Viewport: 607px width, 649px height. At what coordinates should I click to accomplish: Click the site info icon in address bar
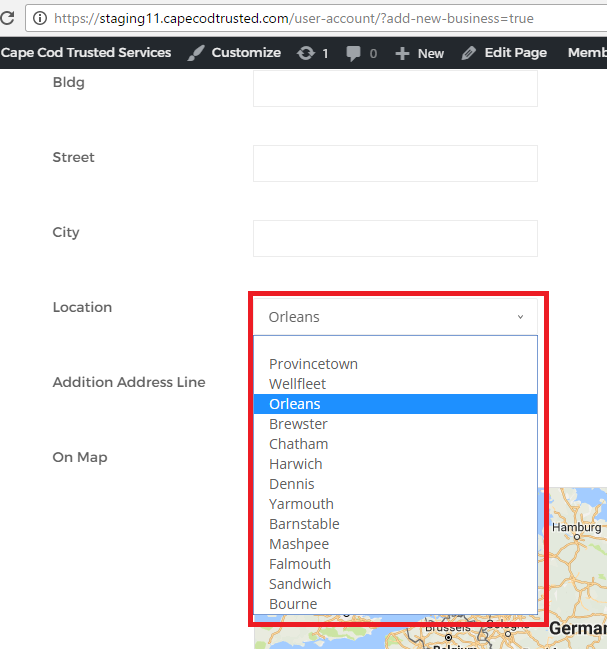(x=40, y=18)
